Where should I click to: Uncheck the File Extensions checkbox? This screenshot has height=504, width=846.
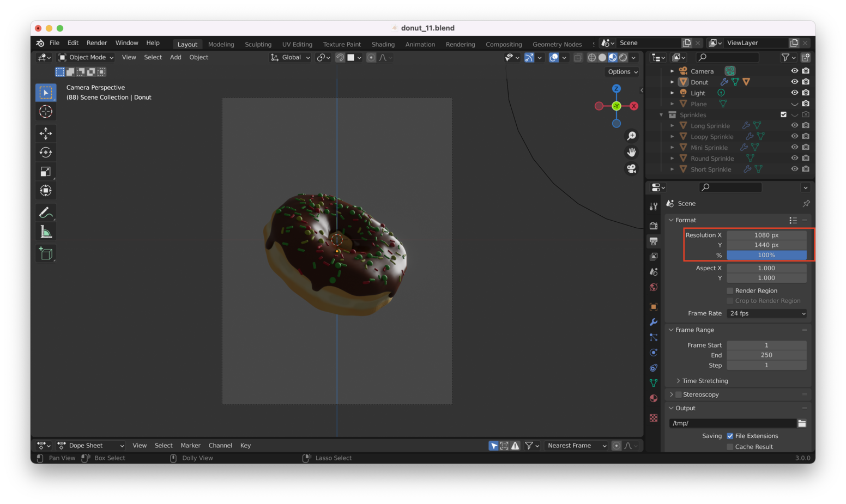click(x=730, y=436)
